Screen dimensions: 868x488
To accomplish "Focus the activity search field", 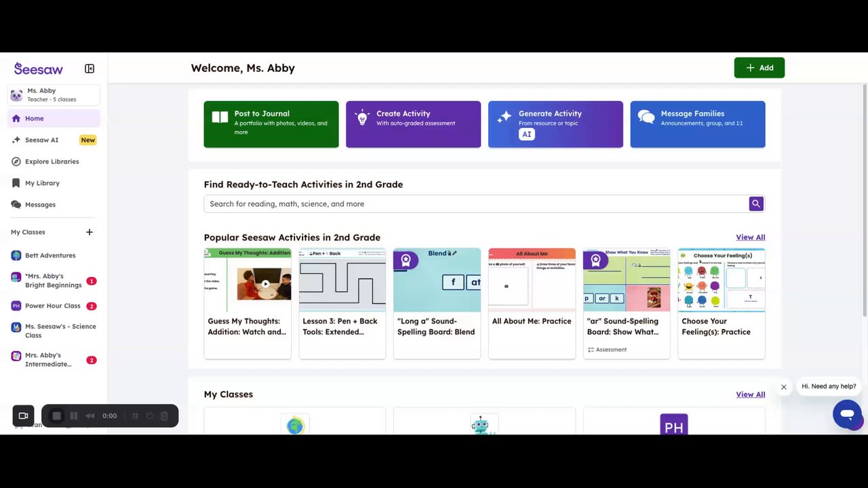I will (476, 204).
